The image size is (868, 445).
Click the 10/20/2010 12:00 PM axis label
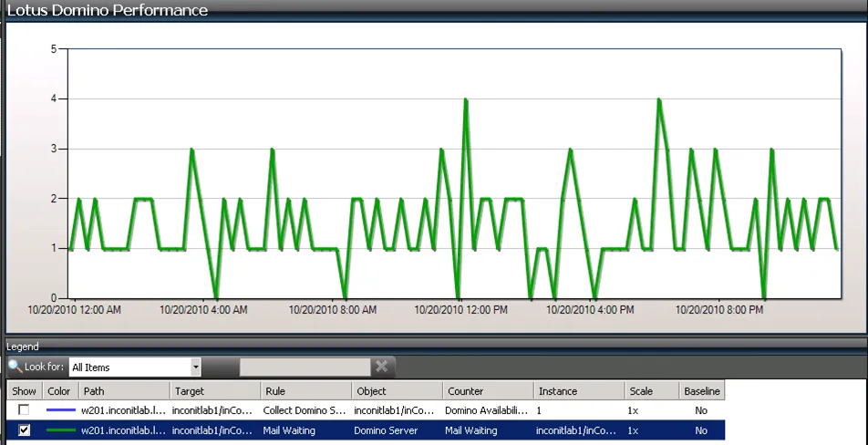[460, 310]
